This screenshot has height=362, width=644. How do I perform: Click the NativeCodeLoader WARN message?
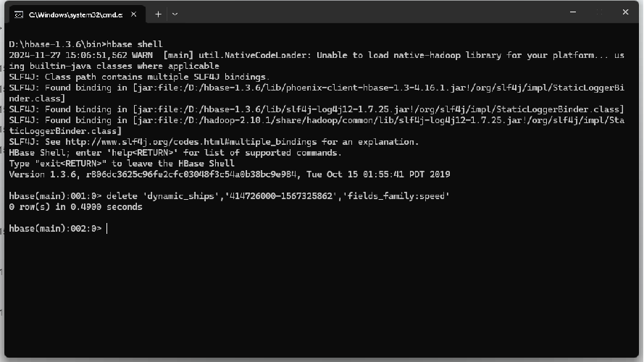click(317, 60)
